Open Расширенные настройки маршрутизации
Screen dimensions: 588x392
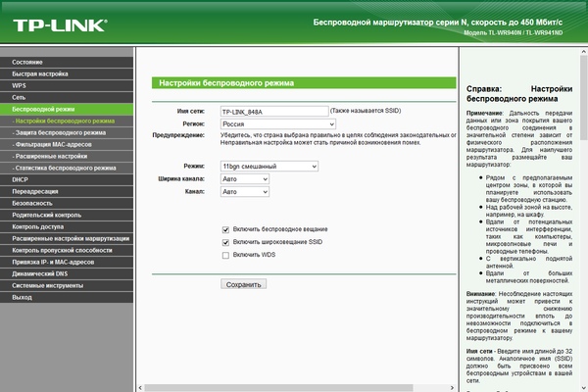pos(67,238)
